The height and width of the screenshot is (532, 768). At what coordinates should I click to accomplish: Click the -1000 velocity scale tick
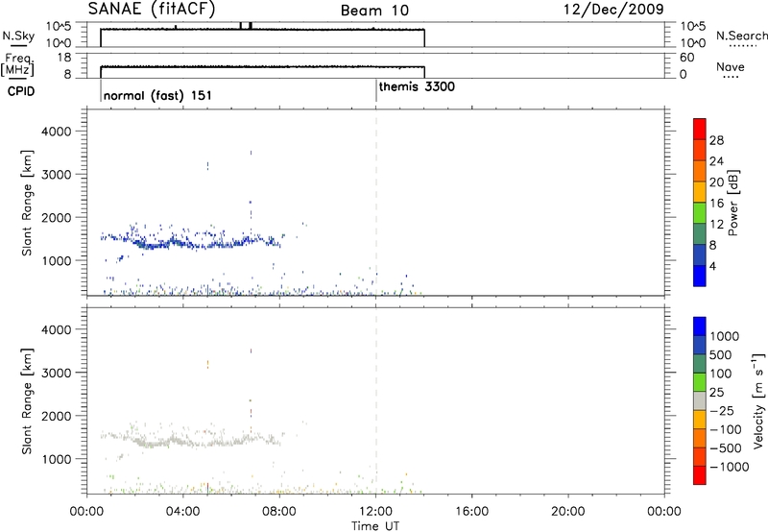[729, 467]
